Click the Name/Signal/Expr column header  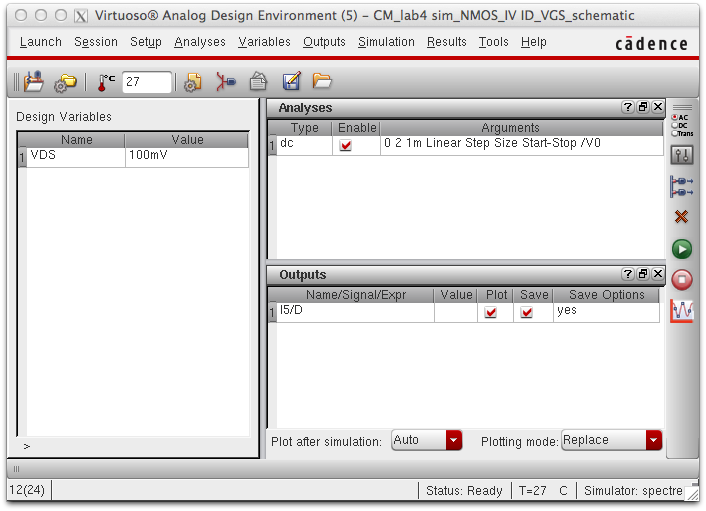click(355, 295)
